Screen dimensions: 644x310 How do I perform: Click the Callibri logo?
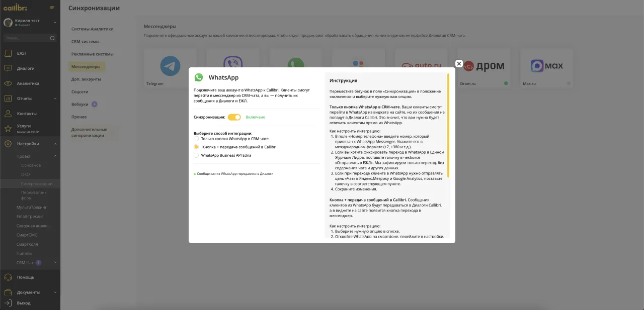tap(16, 8)
